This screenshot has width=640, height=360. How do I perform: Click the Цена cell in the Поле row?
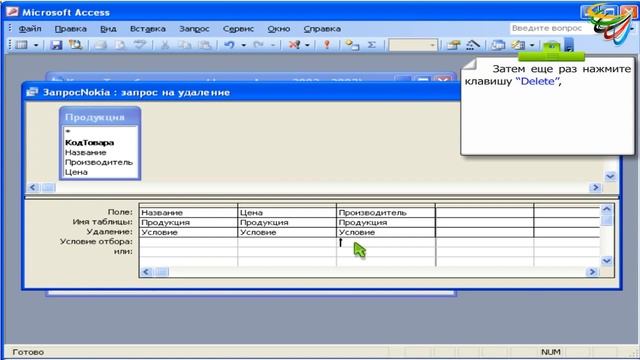coord(287,212)
